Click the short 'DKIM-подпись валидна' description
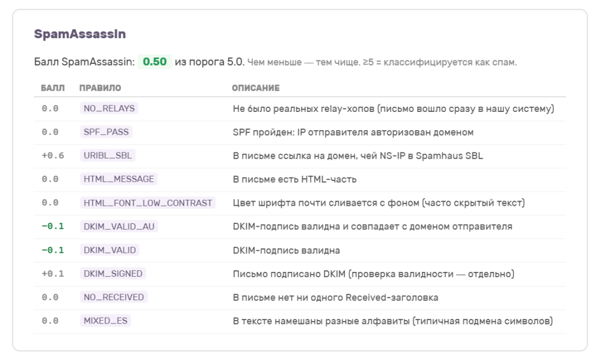This screenshot has height=364, width=601. coord(286,250)
